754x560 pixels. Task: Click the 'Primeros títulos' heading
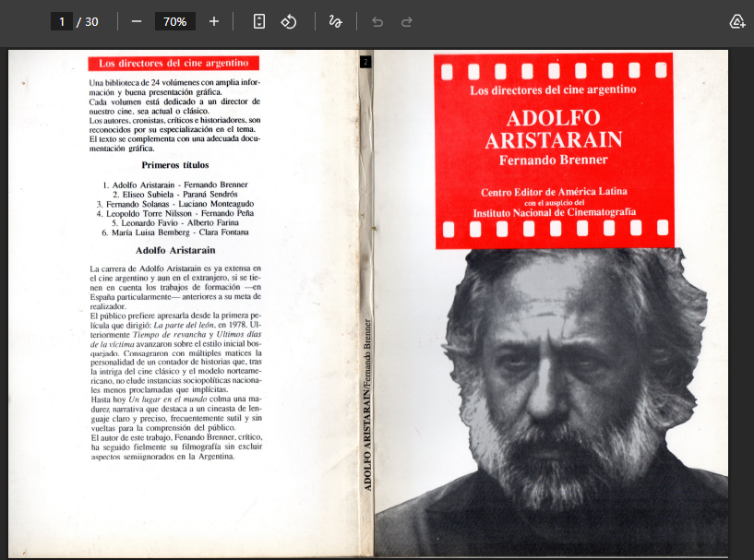coord(175,165)
